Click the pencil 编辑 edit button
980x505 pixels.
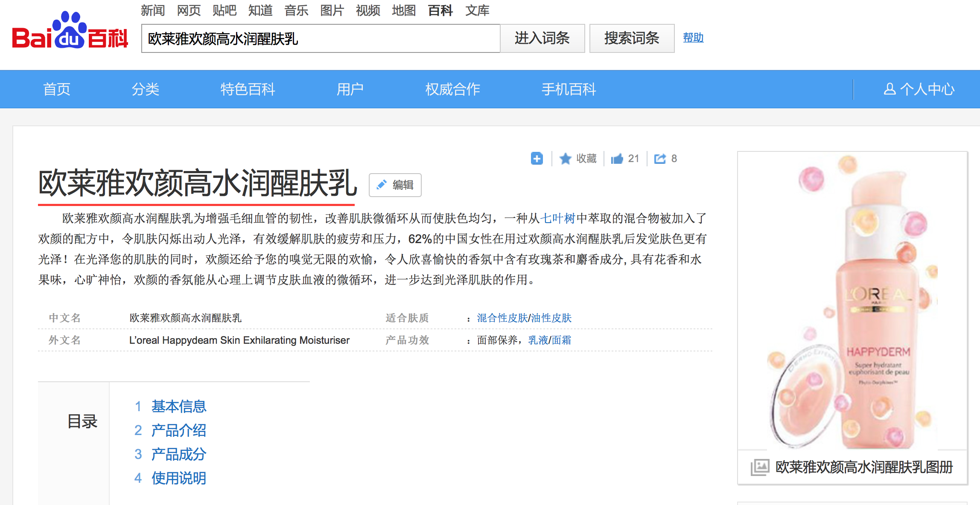point(395,185)
